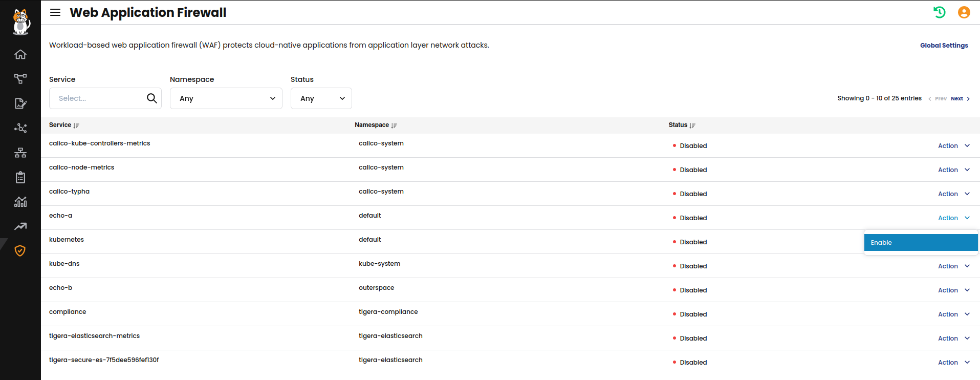Open the threat defense shield icon
The image size is (980, 380).
(20, 250)
